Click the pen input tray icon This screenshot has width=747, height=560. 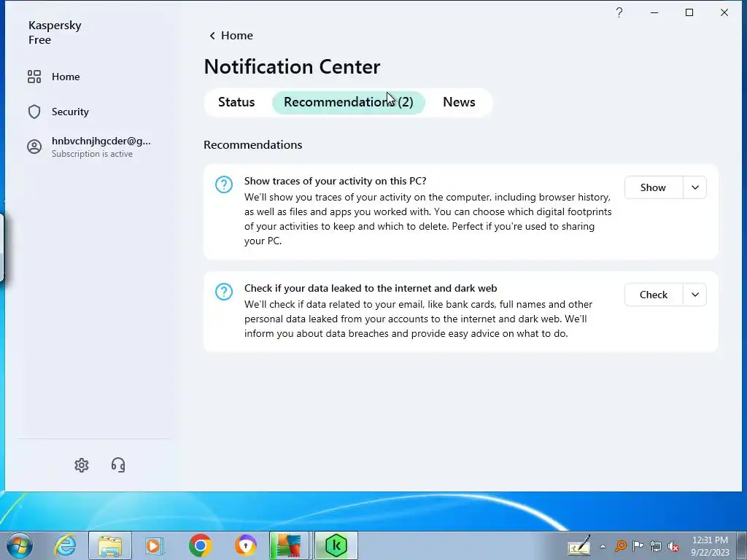[579, 546]
